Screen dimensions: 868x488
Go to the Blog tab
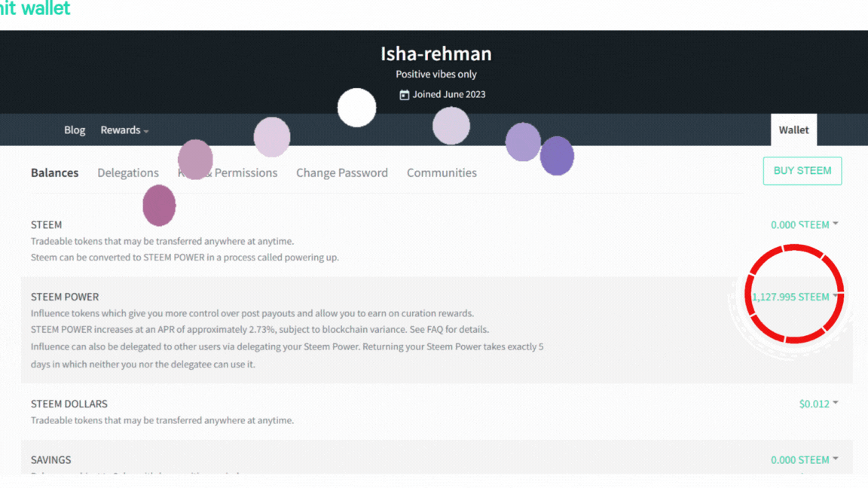tap(74, 130)
